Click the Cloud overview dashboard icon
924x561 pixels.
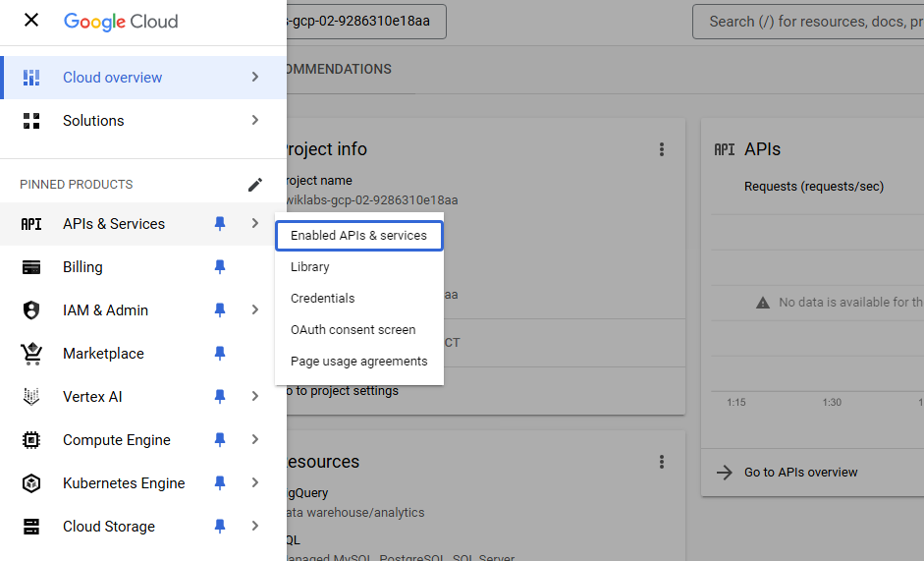tap(31, 78)
